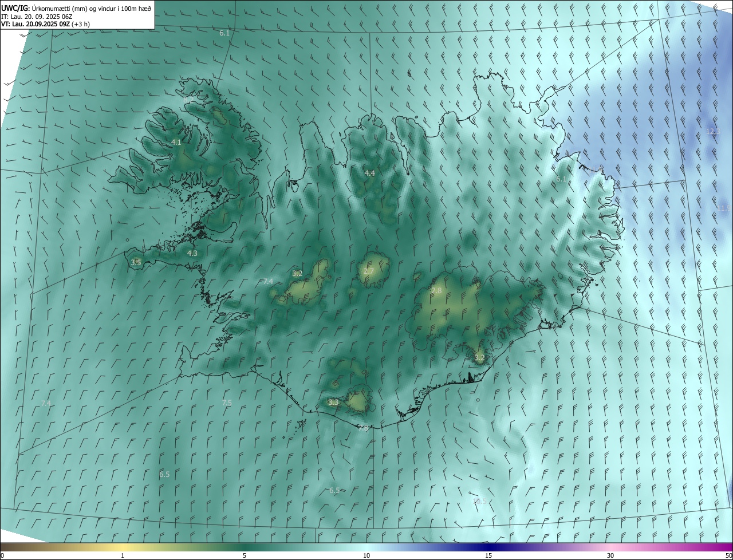Click the initial time line "IT: Lau. 20. 09. 2025 06Z"

(x=37, y=16)
